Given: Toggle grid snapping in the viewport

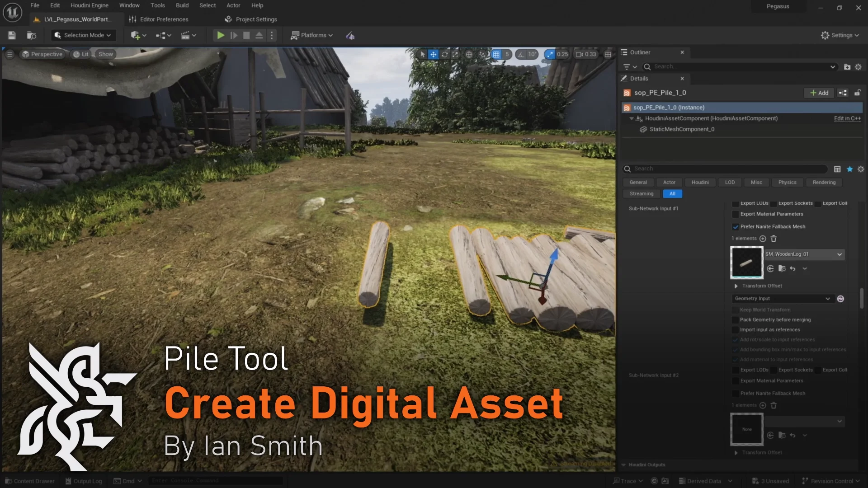Looking at the screenshot, I should coord(497,54).
